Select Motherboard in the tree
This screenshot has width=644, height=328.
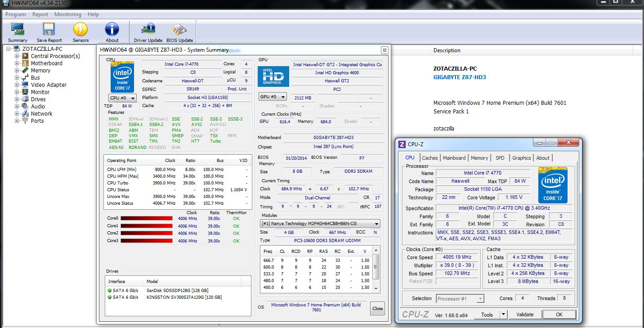click(x=47, y=63)
